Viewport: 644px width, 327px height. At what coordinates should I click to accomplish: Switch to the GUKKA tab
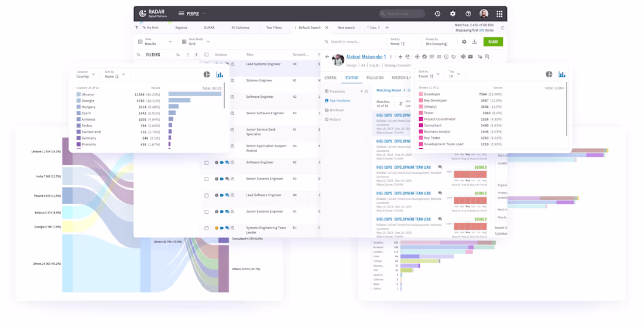click(x=209, y=28)
